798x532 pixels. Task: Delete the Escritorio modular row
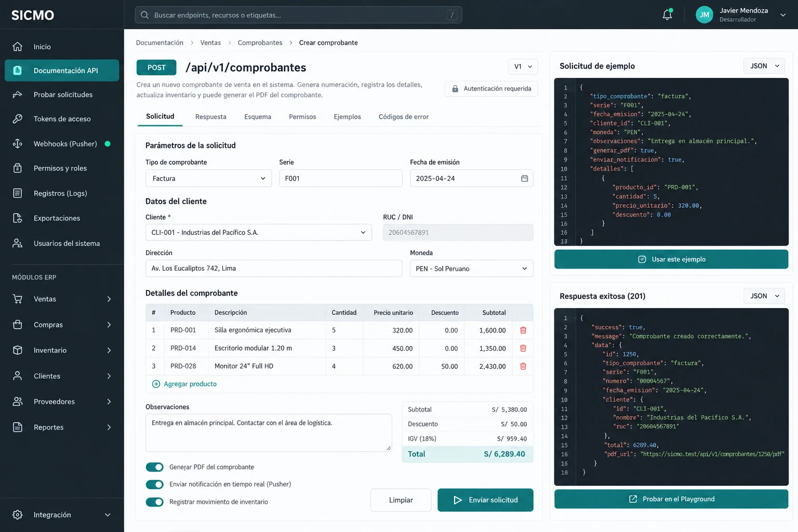tap(523, 349)
